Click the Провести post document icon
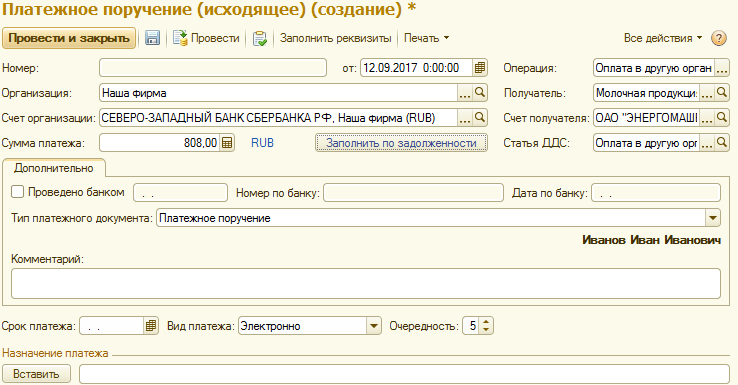738x385 pixels. coord(180,38)
